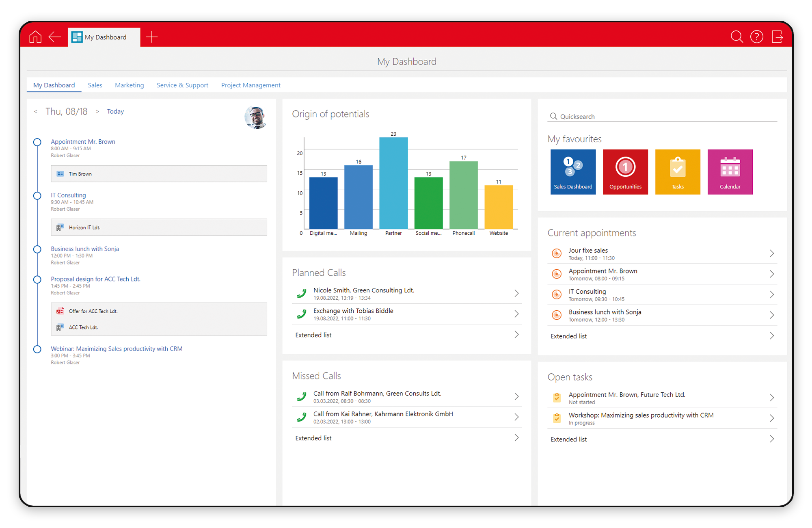Image resolution: width=812 pixels, height=528 pixels.
Task: Open search via magnifier icon in header
Action: (736, 37)
